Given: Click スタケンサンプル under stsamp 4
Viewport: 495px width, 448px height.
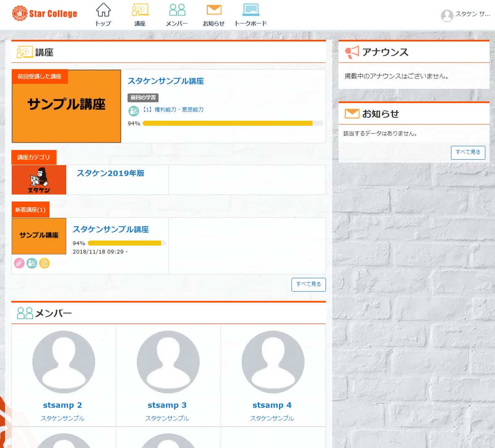Looking at the screenshot, I should (x=272, y=418).
